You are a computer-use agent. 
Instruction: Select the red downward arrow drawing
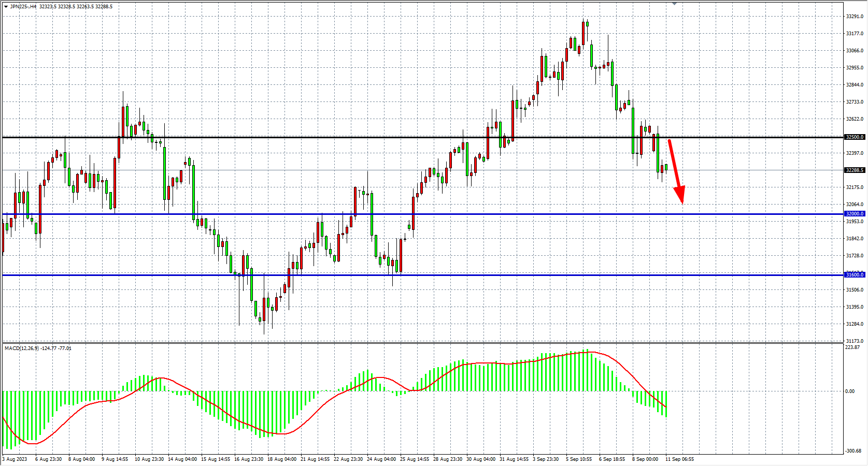[x=676, y=171]
